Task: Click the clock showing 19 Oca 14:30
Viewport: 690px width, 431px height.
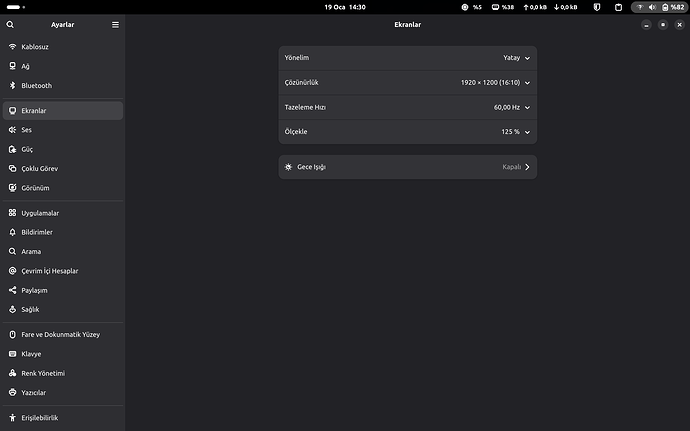Action: 345,7
